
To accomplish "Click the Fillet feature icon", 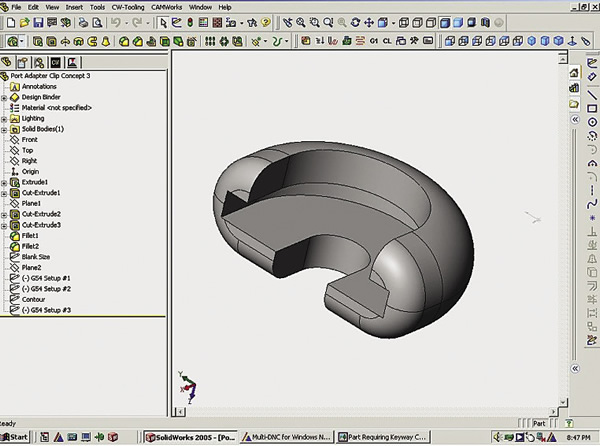I will click(124, 41).
